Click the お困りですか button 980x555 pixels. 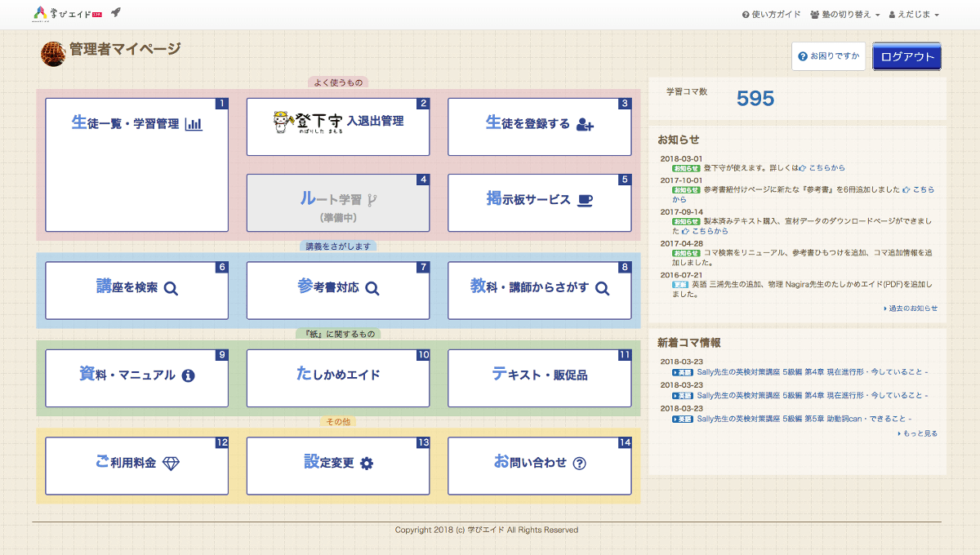click(x=828, y=56)
